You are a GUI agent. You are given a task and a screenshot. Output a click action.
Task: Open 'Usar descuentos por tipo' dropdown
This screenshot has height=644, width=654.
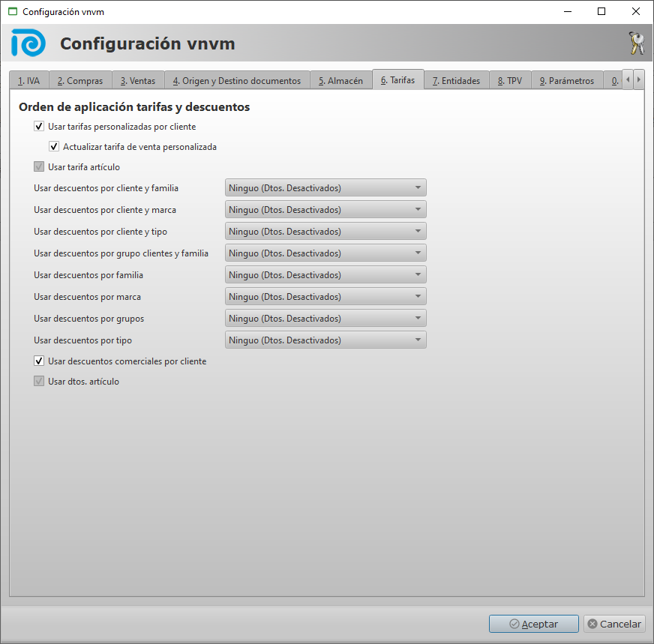(x=325, y=340)
